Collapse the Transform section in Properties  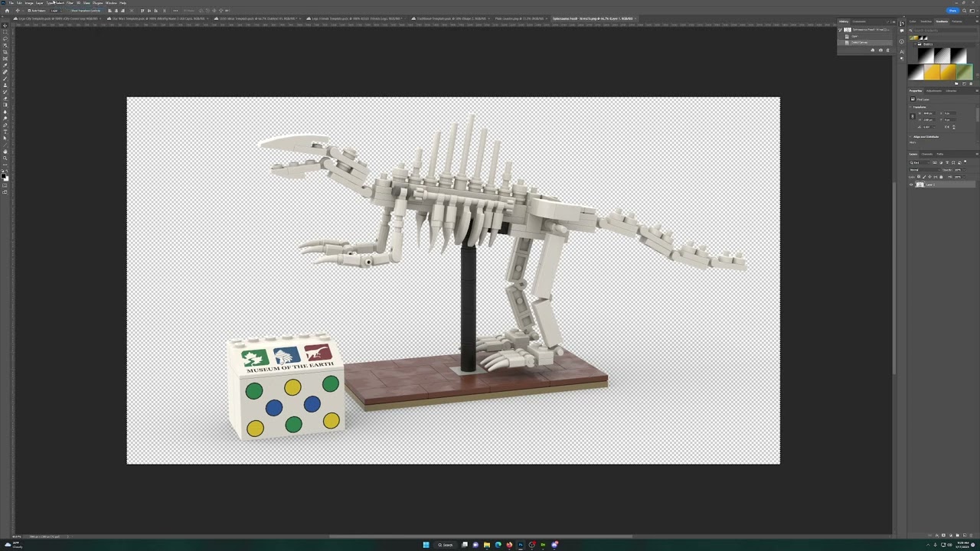(910, 107)
